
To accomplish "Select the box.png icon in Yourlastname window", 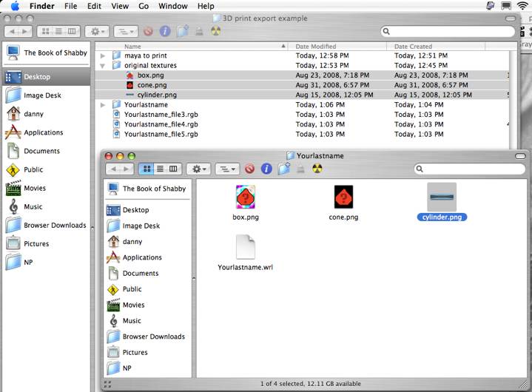I will (245, 197).
